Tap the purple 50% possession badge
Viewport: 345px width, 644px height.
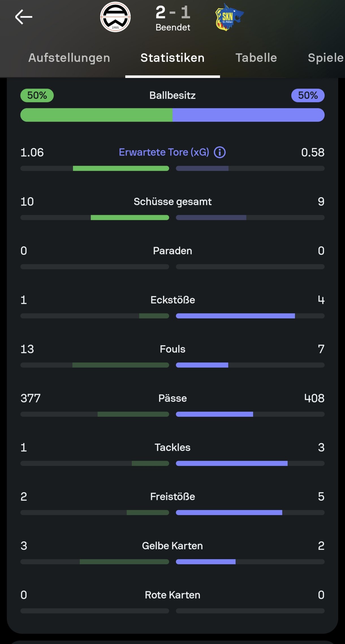[308, 96]
